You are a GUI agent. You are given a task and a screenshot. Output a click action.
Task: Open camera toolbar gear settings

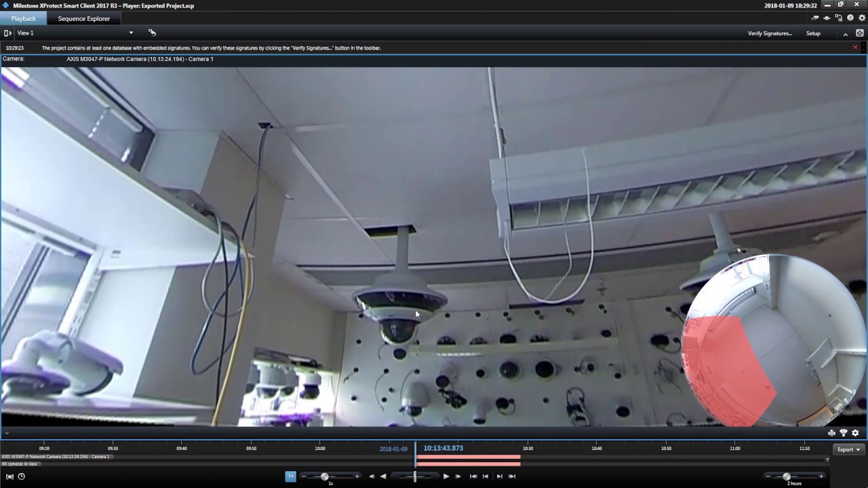[x=855, y=433]
